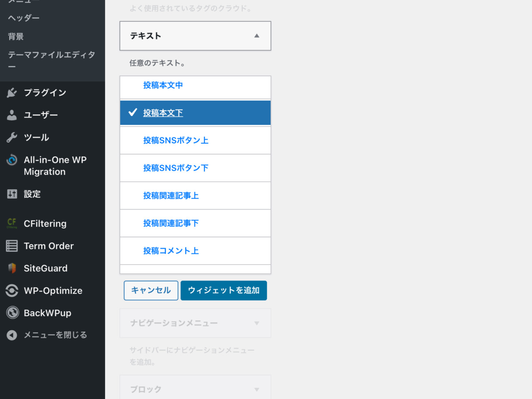Viewport: 532px width, 399px height.
Task: Open the プラグイン (Plugins) section
Action: 45,92
